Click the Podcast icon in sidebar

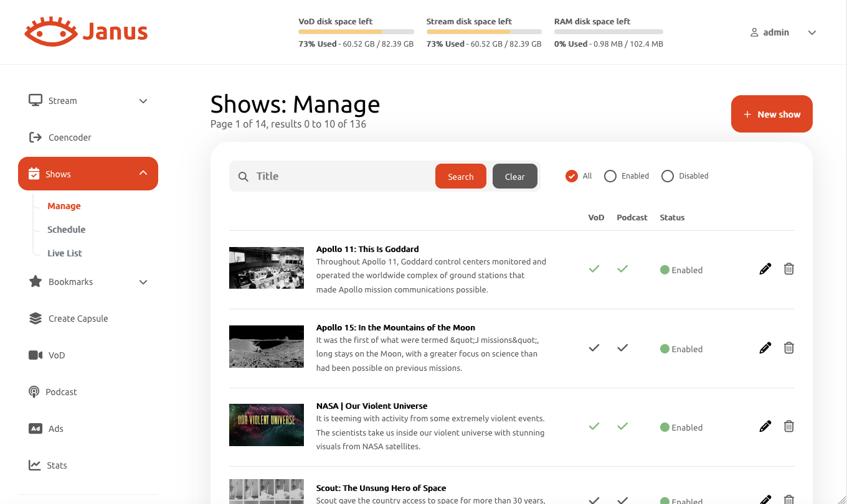coord(34,391)
